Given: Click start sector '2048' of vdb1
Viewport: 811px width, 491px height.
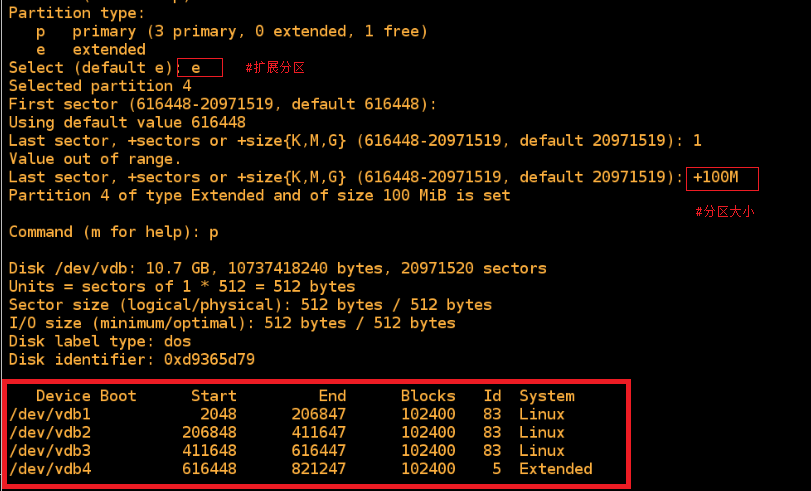Looking at the screenshot, I should pyautogui.click(x=218, y=414).
